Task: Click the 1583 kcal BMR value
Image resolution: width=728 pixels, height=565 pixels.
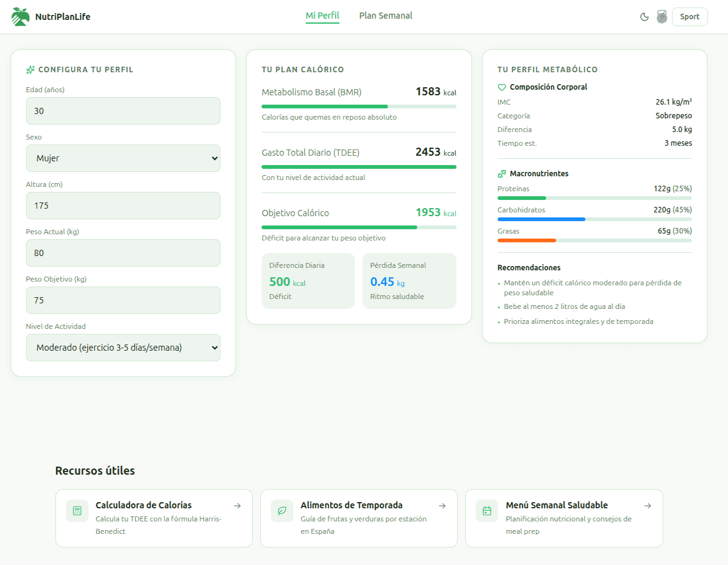Action: 436,92
